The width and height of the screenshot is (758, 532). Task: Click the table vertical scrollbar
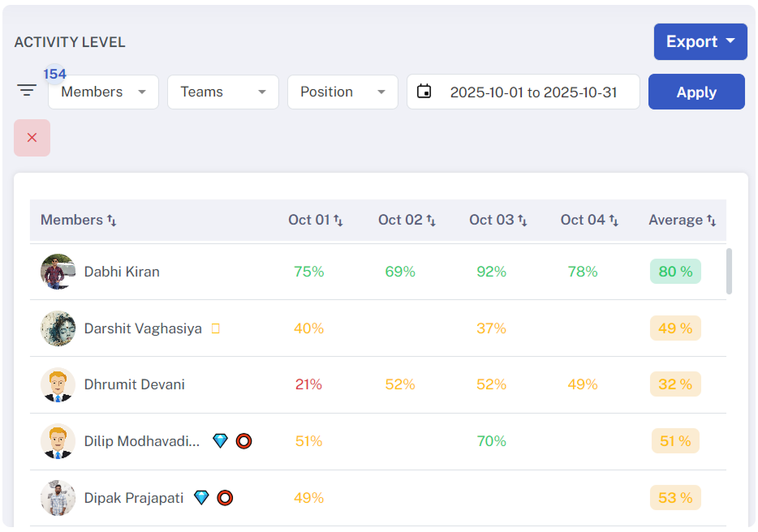coord(729,272)
